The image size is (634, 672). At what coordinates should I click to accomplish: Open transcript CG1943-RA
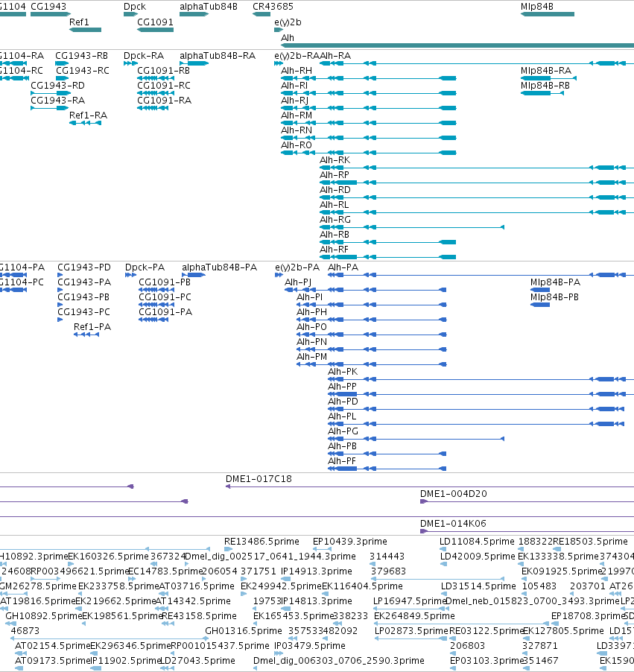[x=50, y=108]
